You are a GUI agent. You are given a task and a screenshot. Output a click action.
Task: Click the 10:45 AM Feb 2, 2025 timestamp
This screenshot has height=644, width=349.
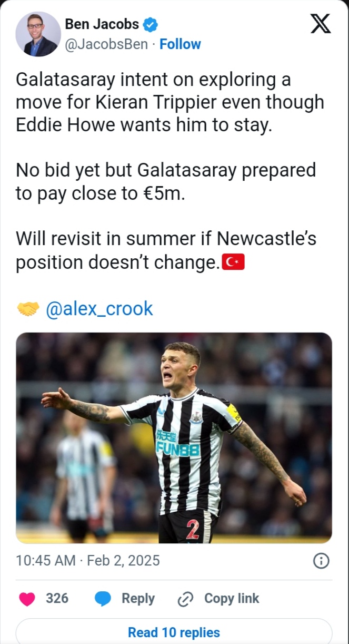click(88, 560)
